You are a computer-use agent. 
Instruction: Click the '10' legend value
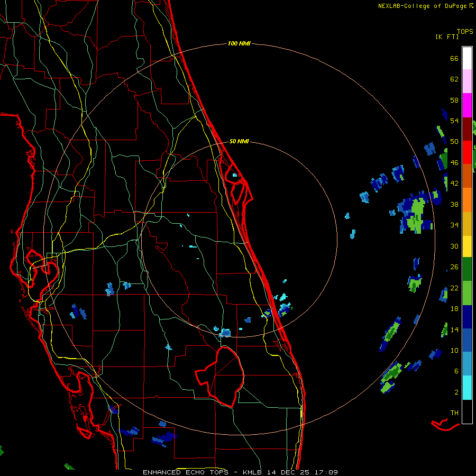(x=454, y=350)
